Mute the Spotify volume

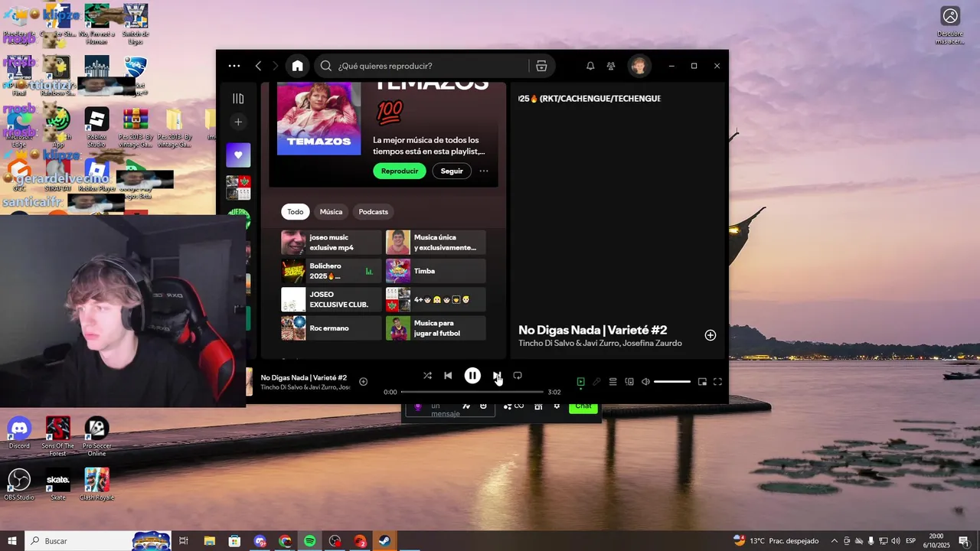pyautogui.click(x=645, y=381)
